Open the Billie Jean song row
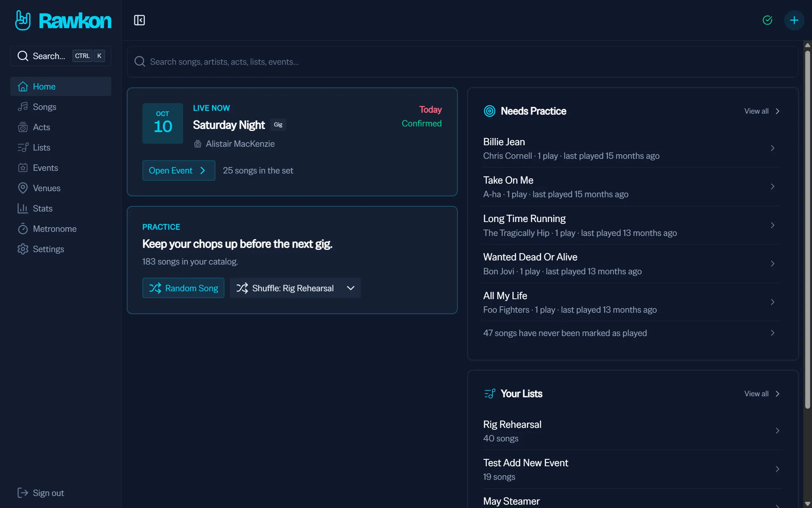Viewport: 812px width, 508px height. (x=631, y=148)
